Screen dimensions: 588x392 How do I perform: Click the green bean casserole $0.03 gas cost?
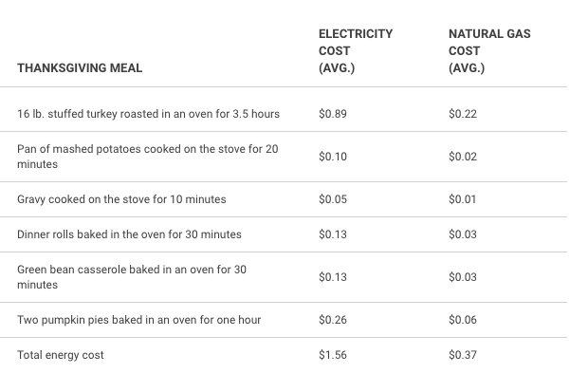tap(463, 277)
